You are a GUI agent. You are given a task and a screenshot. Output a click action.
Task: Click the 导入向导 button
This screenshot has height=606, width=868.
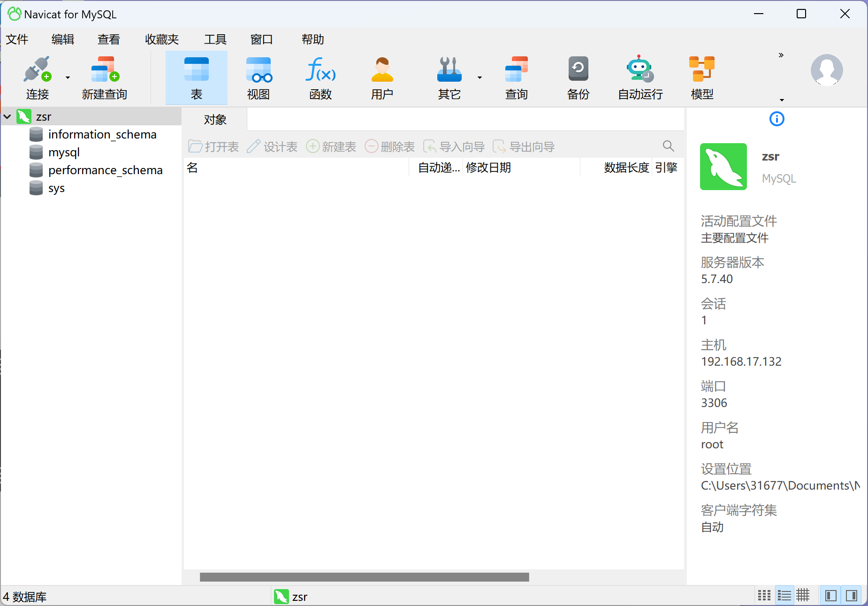[454, 146]
